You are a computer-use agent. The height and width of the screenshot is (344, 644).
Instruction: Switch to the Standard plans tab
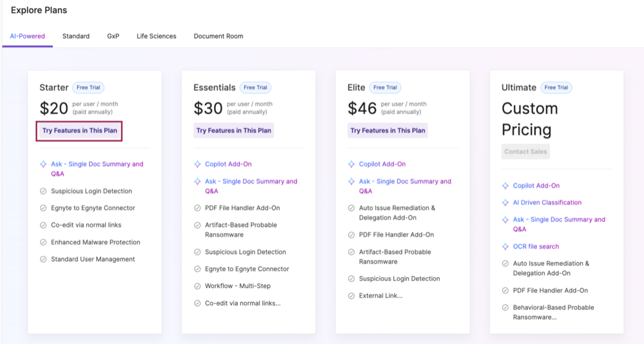coord(76,36)
